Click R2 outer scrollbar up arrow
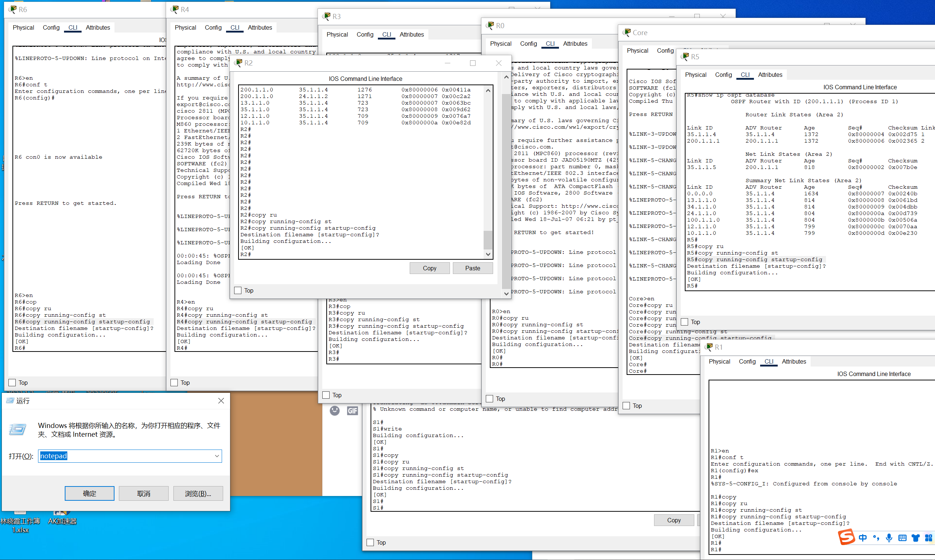935x560 pixels. point(506,77)
